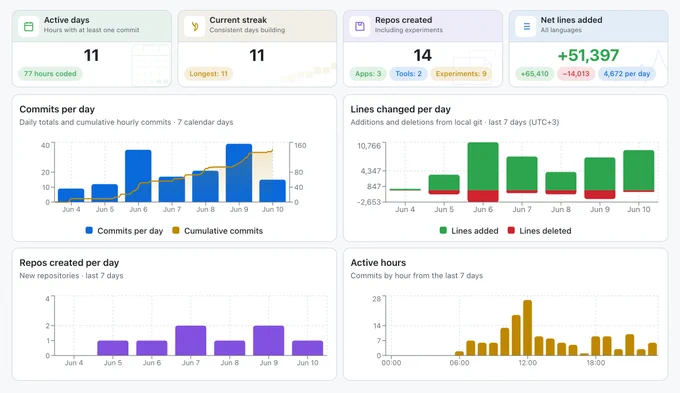The width and height of the screenshot is (680, 393).
Task: Click the lines icon on Net lines added card
Action: tap(526, 26)
